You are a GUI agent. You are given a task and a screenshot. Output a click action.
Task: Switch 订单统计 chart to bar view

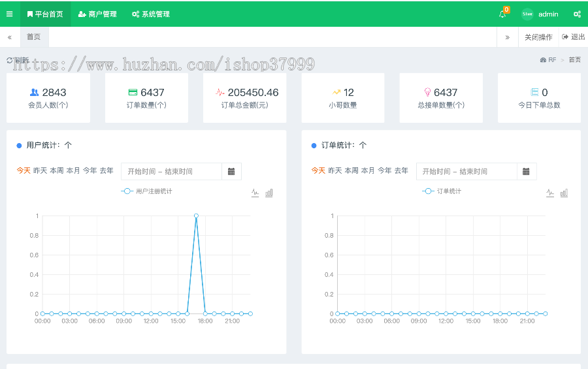(x=564, y=193)
